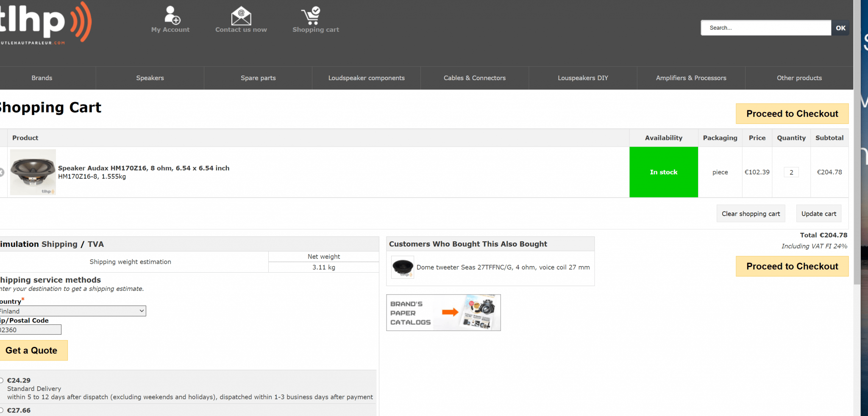Click the Total €204.78 text
Viewport: 868px width, 416px height.
(x=823, y=235)
